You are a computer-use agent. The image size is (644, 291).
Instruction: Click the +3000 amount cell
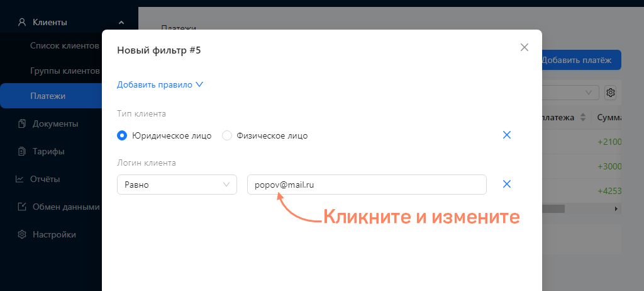tap(609, 167)
